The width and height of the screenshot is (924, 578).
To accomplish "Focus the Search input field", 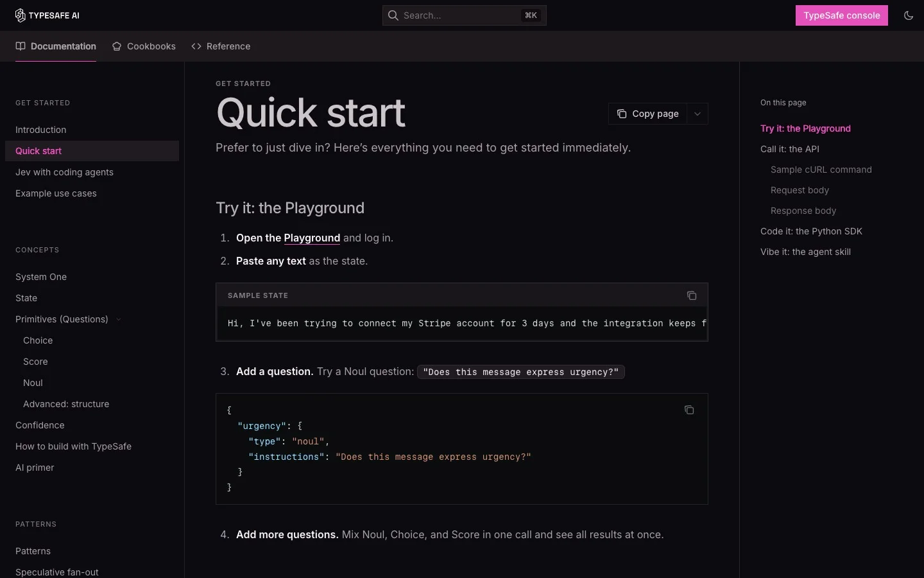I will click(x=465, y=15).
